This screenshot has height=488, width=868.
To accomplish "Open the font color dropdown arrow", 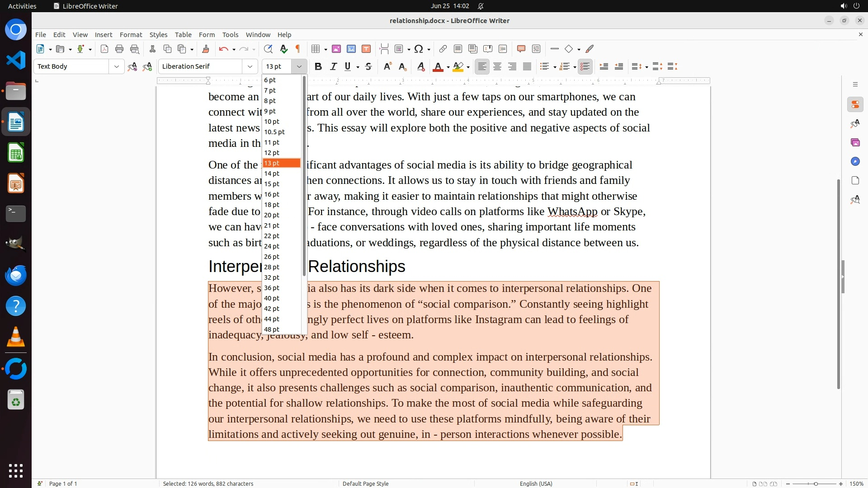I will pyautogui.click(x=448, y=67).
